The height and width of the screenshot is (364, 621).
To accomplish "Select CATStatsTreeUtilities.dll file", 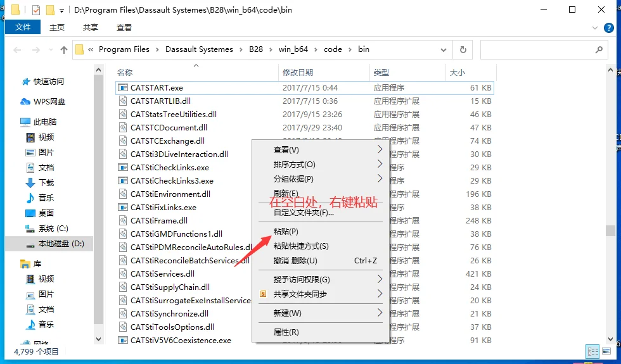I will (x=174, y=115).
